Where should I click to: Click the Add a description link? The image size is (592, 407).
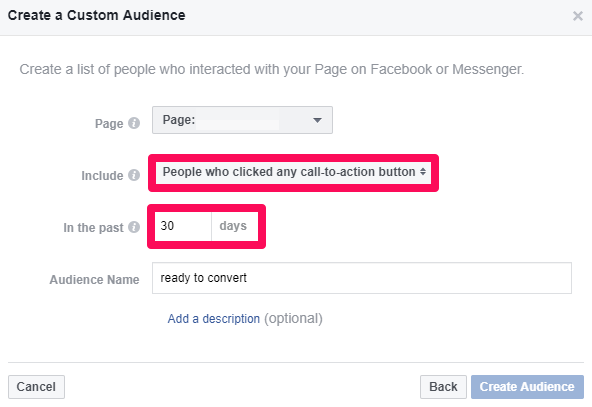click(x=214, y=319)
